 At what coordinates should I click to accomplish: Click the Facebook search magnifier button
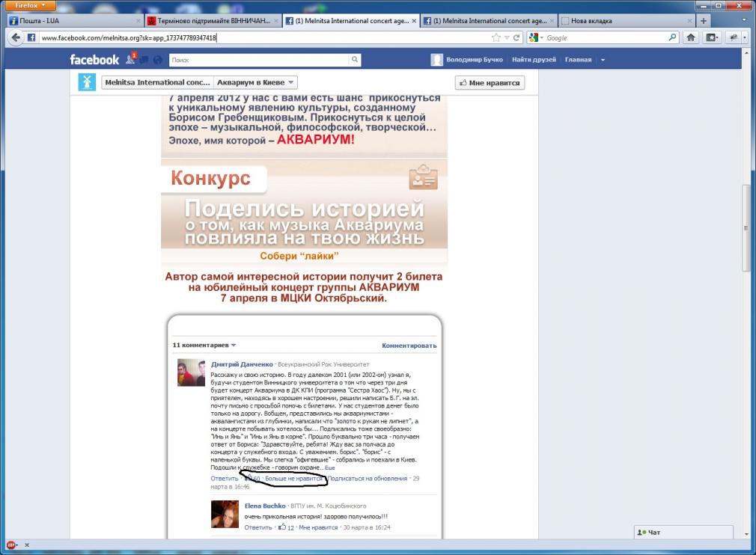coord(354,59)
